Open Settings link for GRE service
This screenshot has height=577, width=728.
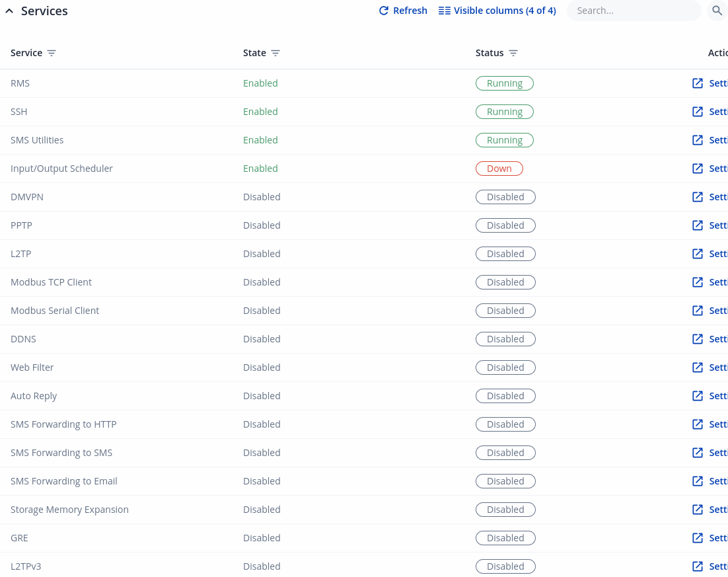coord(718,538)
